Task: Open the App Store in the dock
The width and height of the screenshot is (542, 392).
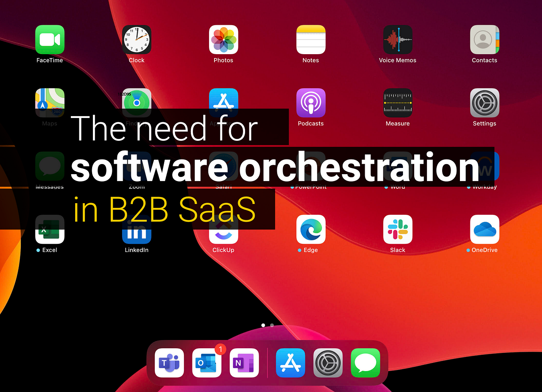Action: point(290,363)
